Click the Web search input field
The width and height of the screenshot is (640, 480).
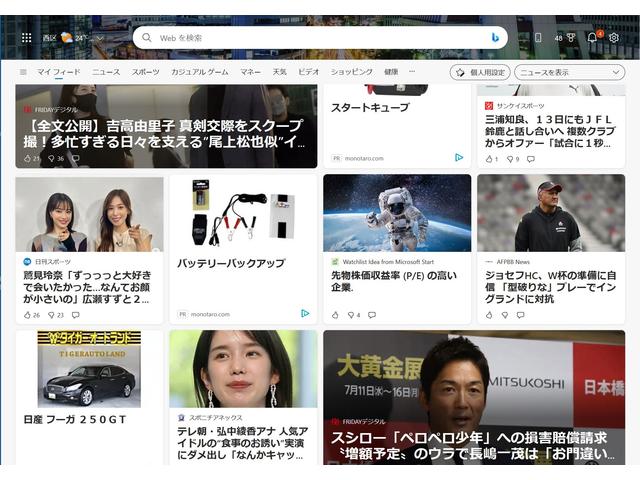point(320,38)
